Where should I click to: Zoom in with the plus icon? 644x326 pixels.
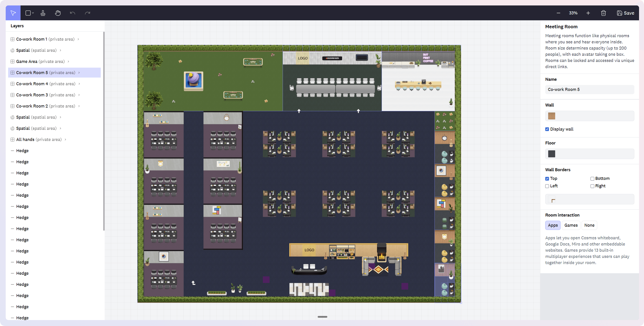(588, 13)
